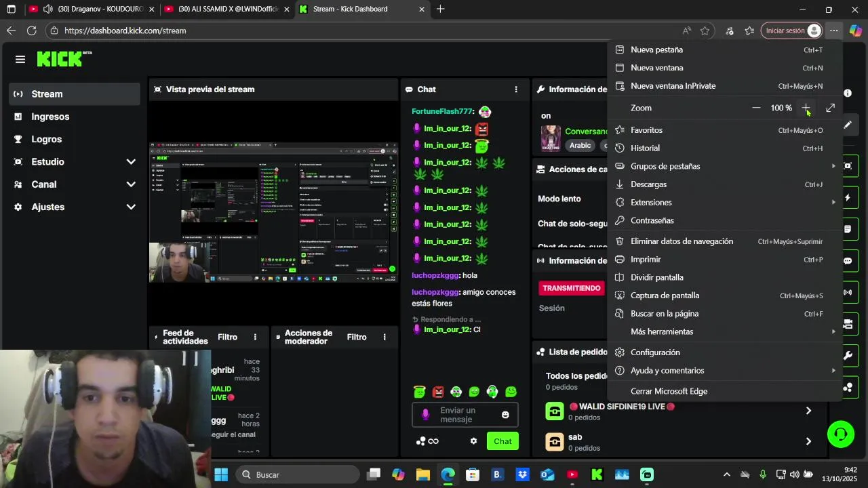The image size is (868, 488).
Task: Open WALID SIFDINE19 LIVE request chevron
Action: click(808, 411)
